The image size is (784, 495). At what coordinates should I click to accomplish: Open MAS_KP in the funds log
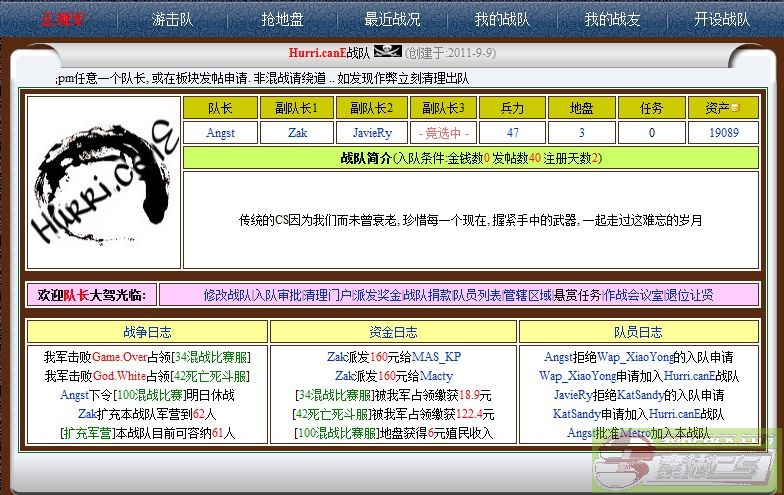point(437,357)
